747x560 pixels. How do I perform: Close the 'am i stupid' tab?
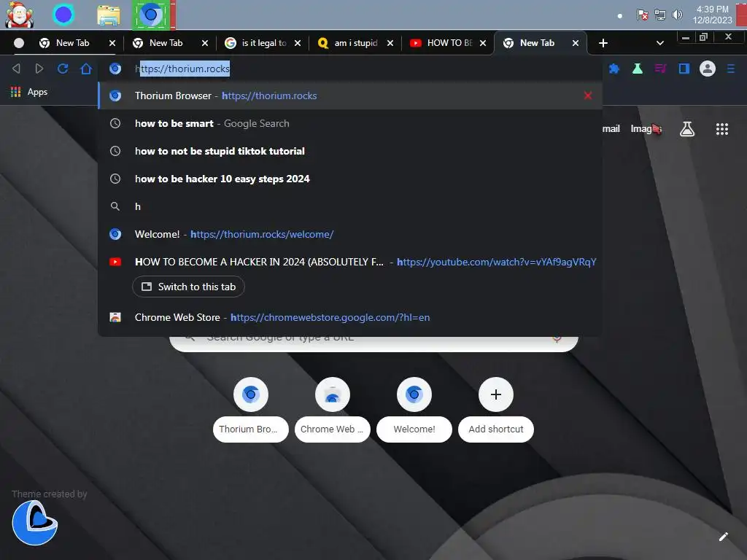390,43
